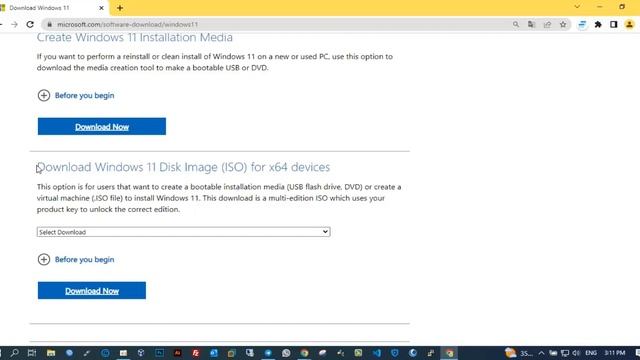This screenshot has width=640, height=360.
Task: Click Download Now for Installation Media
Action: (102, 127)
